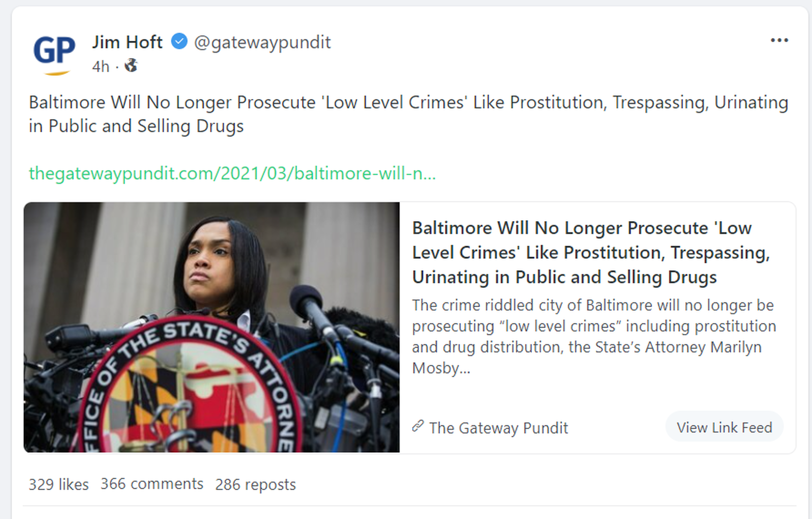Screen dimensions: 812x519
Task: Open the three-dot post options menu
Action: coord(779,40)
